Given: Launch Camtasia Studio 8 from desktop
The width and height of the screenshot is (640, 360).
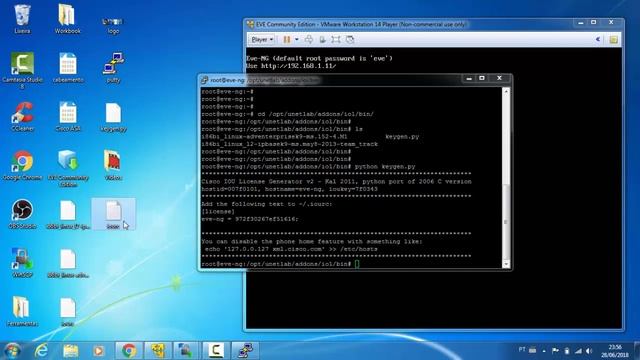Looking at the screenshot, I should (x=22, y=70).
